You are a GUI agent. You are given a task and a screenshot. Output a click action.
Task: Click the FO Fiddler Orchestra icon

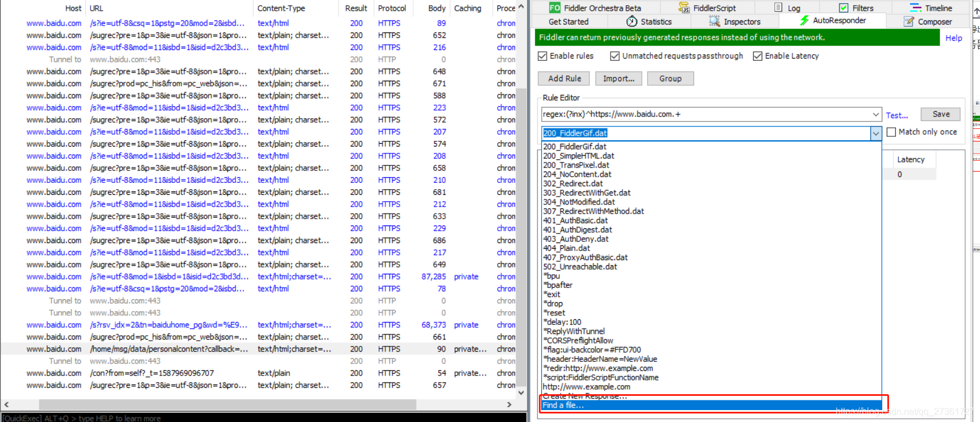point(554,8)
